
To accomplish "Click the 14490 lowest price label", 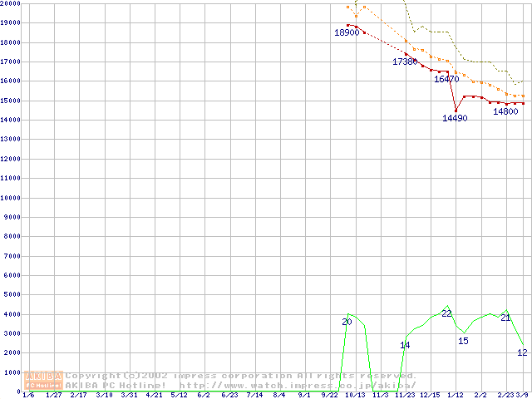I will click(x=455, y=118).
